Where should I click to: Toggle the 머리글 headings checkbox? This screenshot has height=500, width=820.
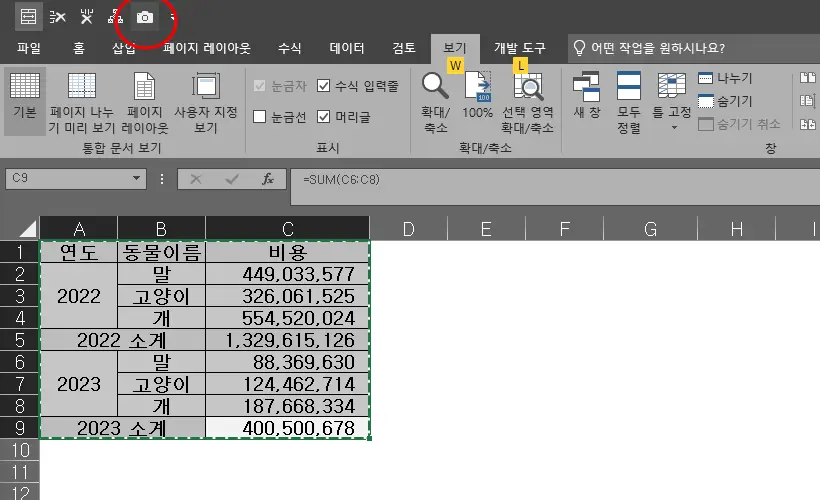click(x=324, y=117)
